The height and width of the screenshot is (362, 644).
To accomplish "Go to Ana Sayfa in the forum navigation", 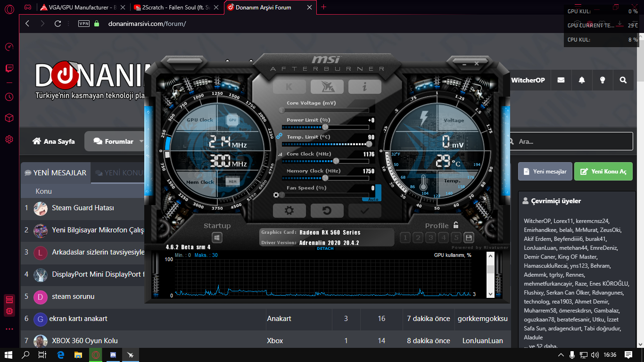I will (x=53, y=141).
